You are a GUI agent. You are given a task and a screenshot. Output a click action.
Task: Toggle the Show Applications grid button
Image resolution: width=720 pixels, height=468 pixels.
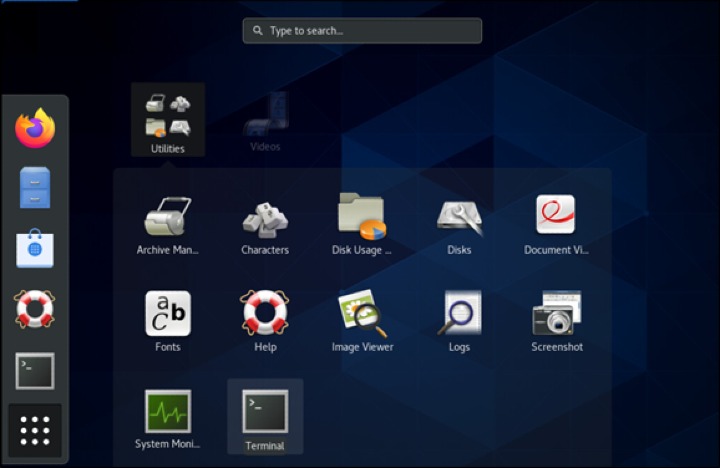(x=35, y=430)
